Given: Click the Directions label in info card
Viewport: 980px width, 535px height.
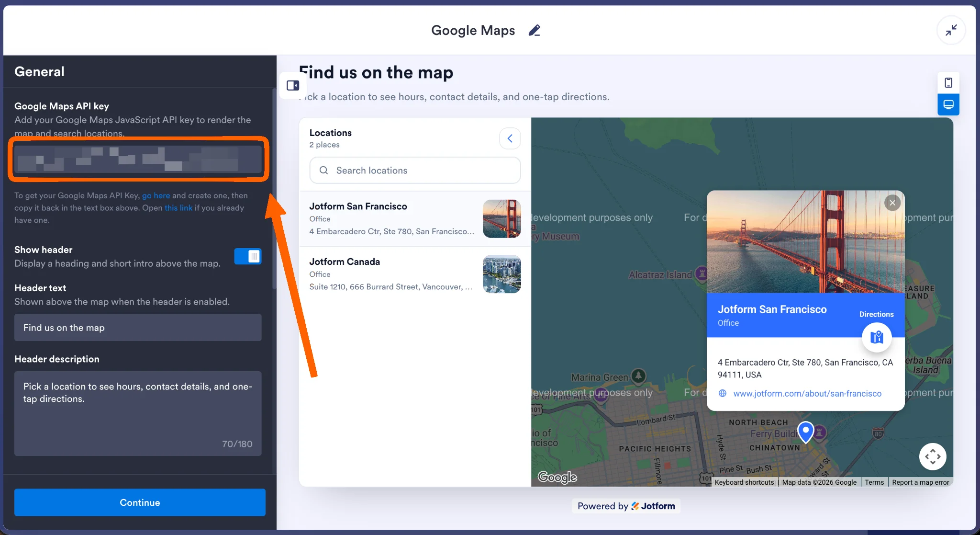Looking at the screenshot, I should (x=876, y=314).
